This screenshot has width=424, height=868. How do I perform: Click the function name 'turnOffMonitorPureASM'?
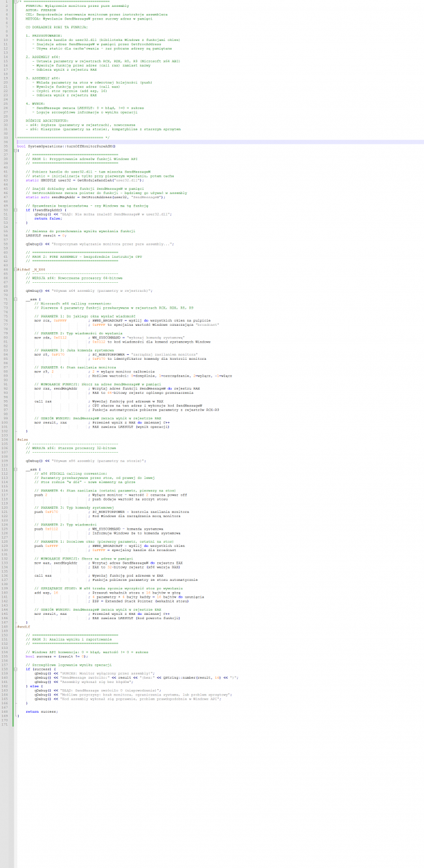click(x=90, y=146)
